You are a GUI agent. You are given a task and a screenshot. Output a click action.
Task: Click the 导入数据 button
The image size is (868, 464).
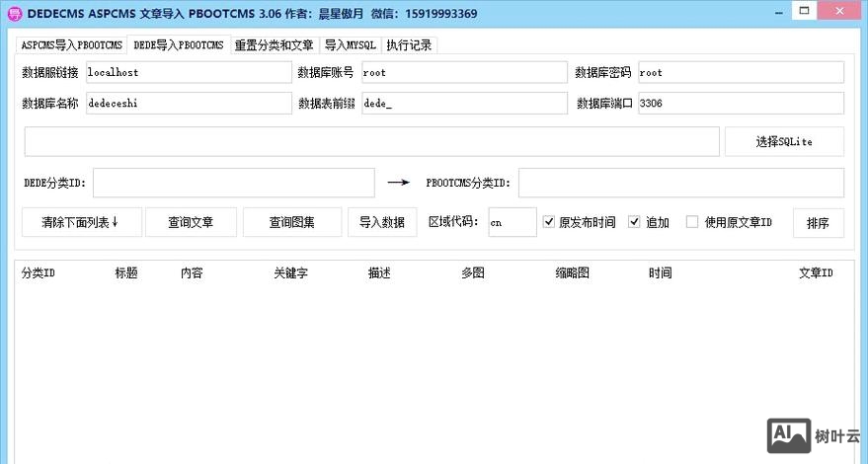click(x=382, y=222)
